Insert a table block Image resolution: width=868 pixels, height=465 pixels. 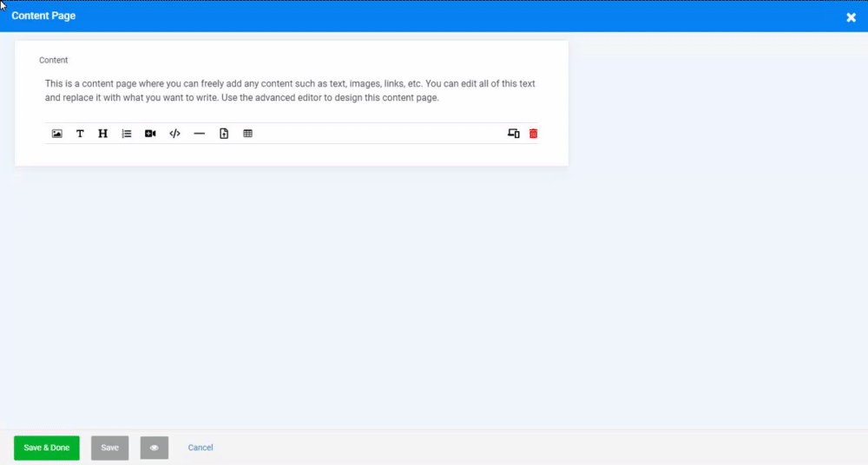point(248,134)
